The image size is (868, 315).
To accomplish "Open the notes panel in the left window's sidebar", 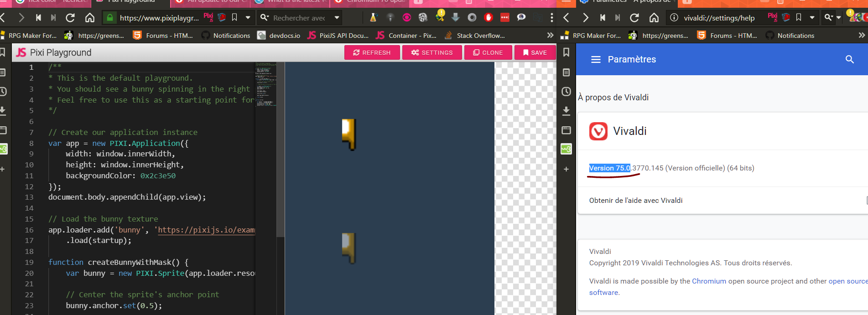I will click(x=3, y=72).
